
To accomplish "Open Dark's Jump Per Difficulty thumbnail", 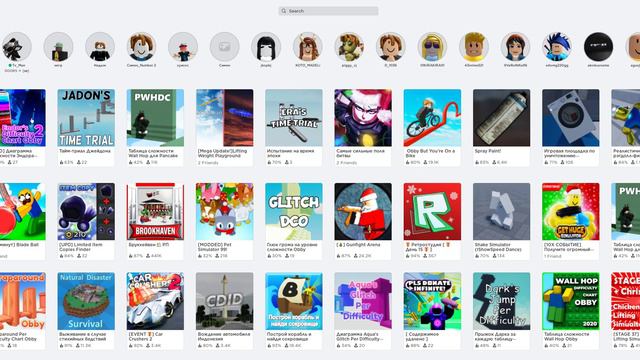I will (502, 301).
